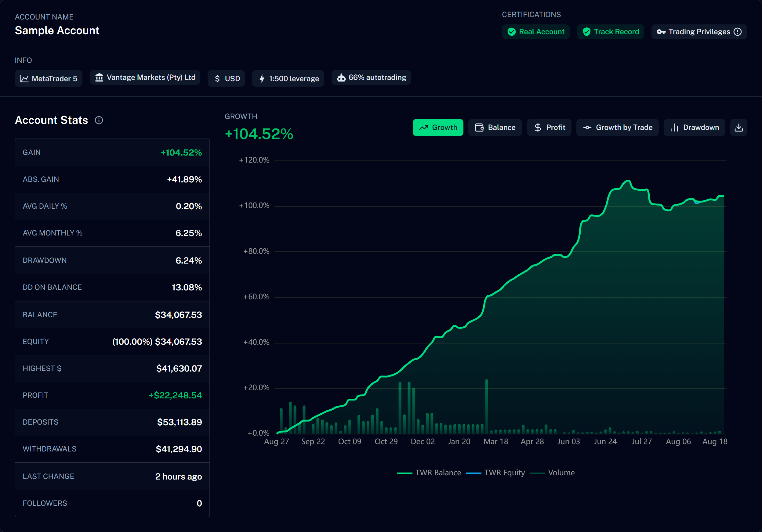Click the Account Stats info icon
Image resolution: width=762 pixels, height=532 pixels.
click(99, 120)
